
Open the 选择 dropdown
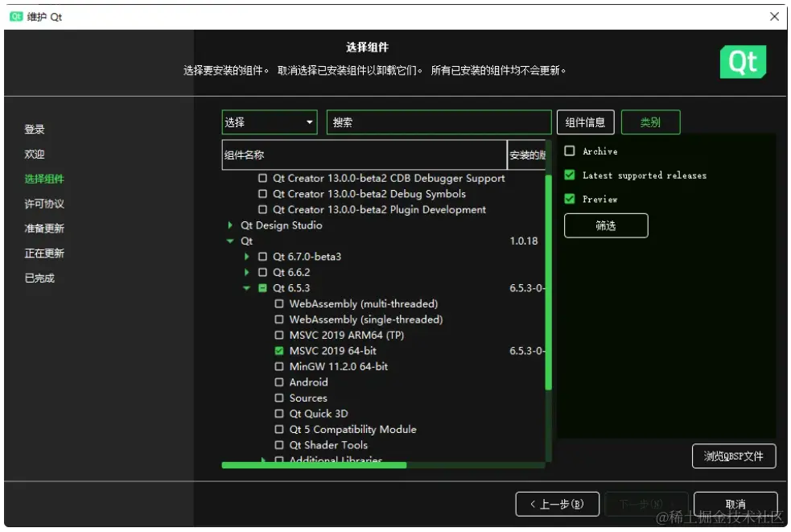tap(270, 122)
